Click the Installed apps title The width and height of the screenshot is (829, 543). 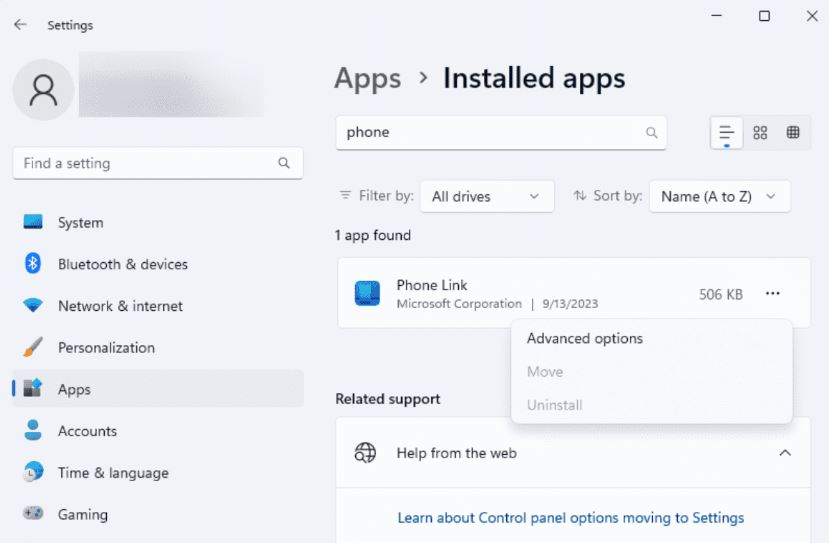[x=534, y=79]
